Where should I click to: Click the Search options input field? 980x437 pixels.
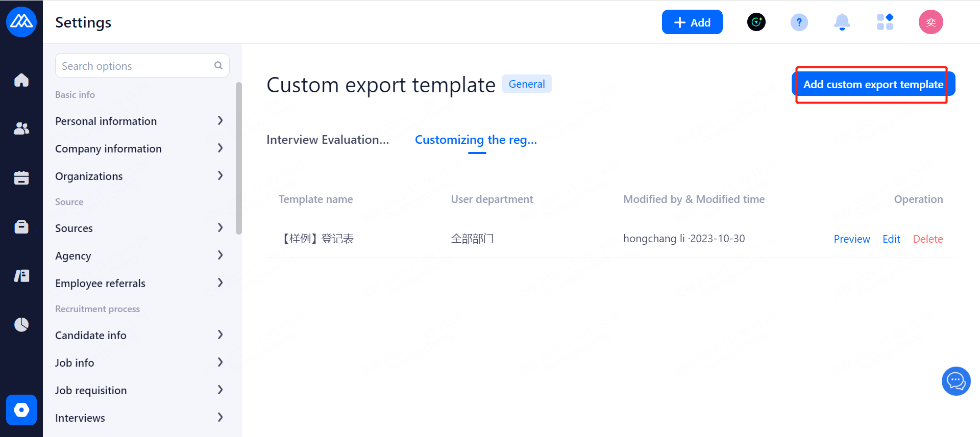(x=136, y=66)
